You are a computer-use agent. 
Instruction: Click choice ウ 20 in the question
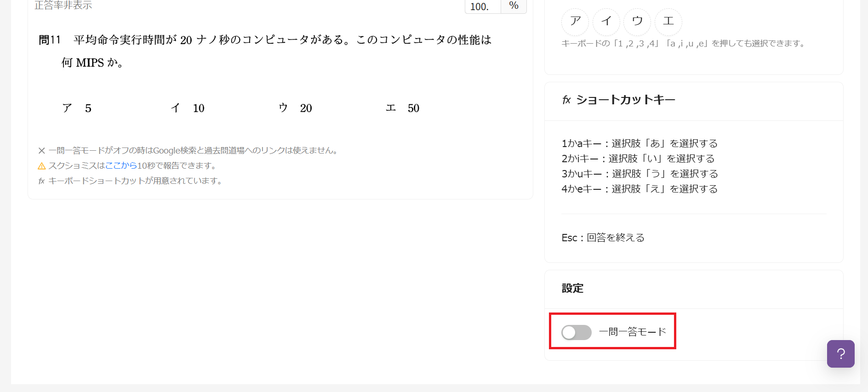pos(295,108)
